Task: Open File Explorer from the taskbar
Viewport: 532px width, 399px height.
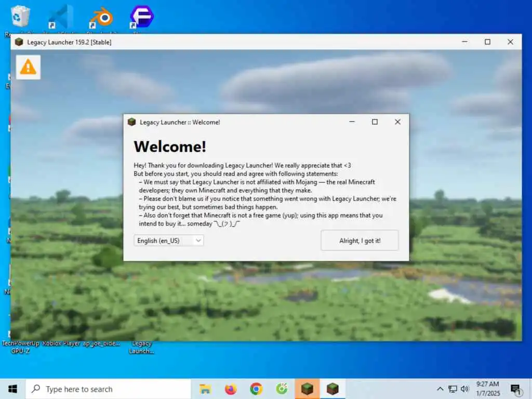Action: coord(205,389)
